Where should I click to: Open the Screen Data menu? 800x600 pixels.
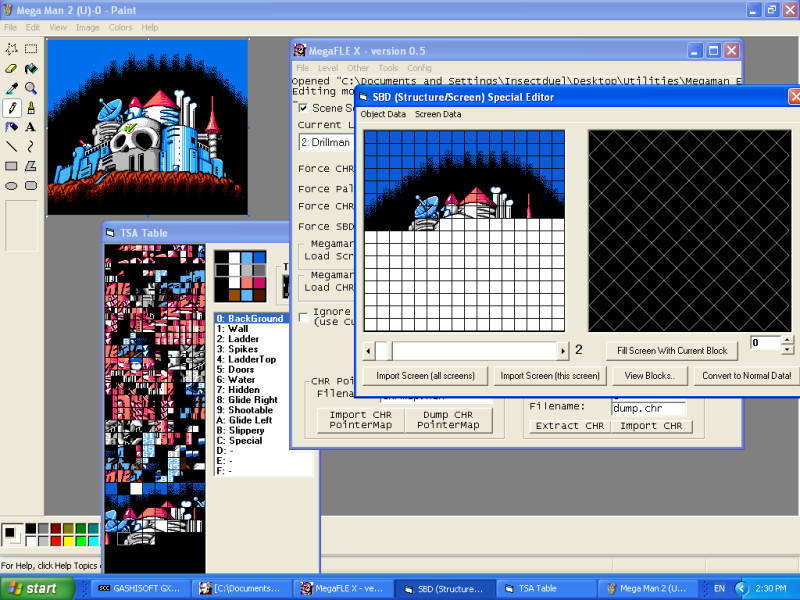pos(438,114)
